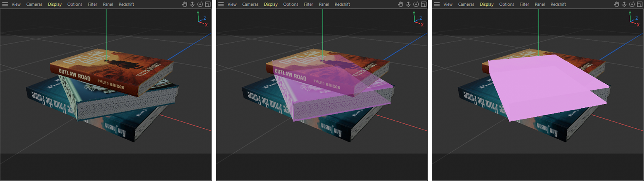Screen dimensions: 644x181
Task: Open the Cameras menu in the right viewport
Action: pos(466,4)
